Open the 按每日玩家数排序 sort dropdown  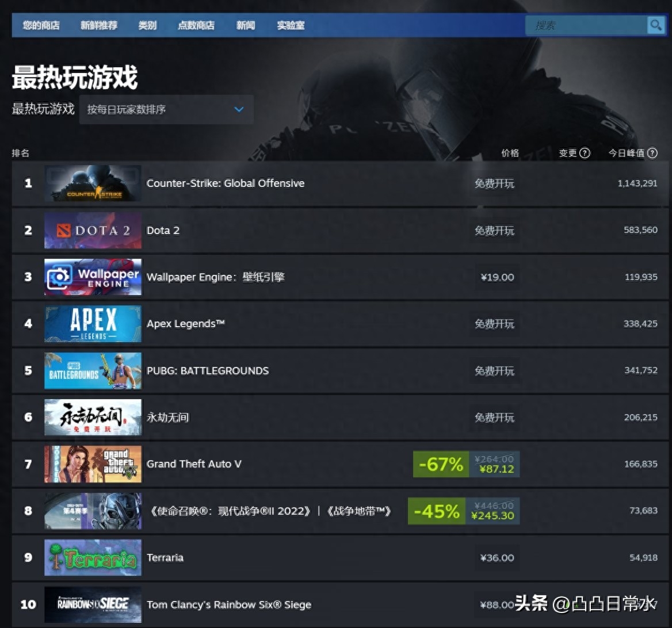[x=166, y=110]
